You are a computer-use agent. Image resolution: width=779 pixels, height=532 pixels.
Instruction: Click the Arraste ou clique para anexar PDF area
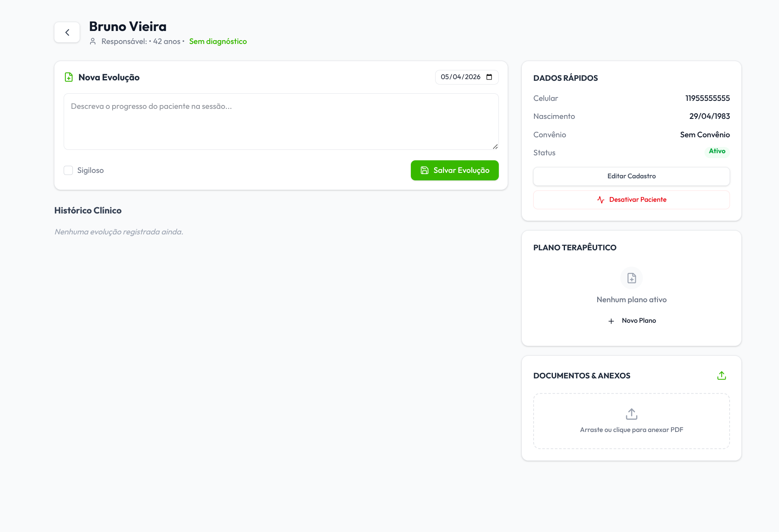click(x=631, y=421)
